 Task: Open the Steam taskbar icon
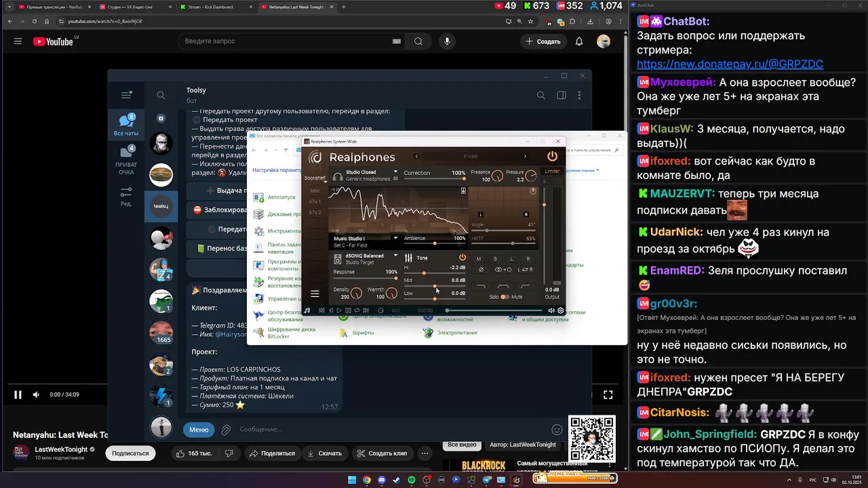pyautogui.click(x=397, y=480)
